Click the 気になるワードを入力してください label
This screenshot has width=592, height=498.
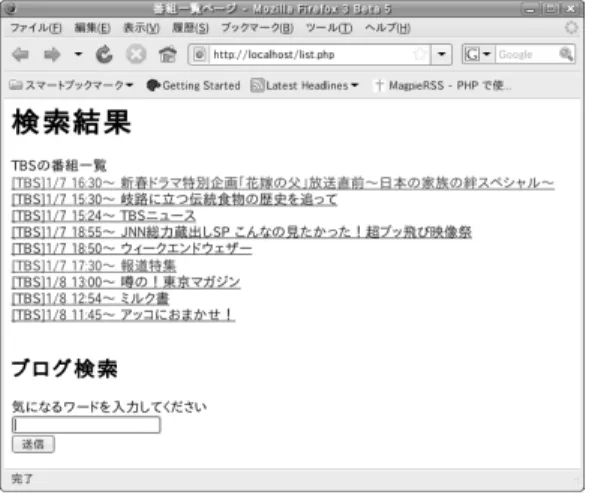(109, 407)
